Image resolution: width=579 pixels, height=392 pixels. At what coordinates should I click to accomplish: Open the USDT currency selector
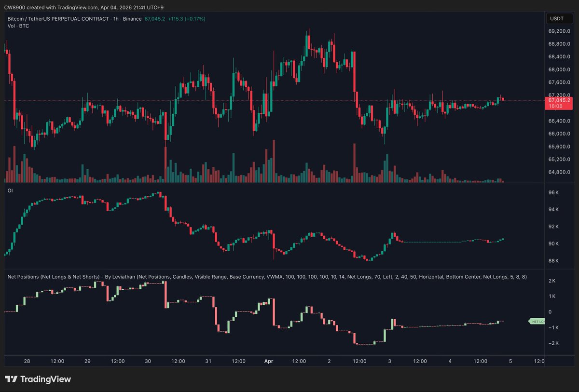tap(557, 19)
